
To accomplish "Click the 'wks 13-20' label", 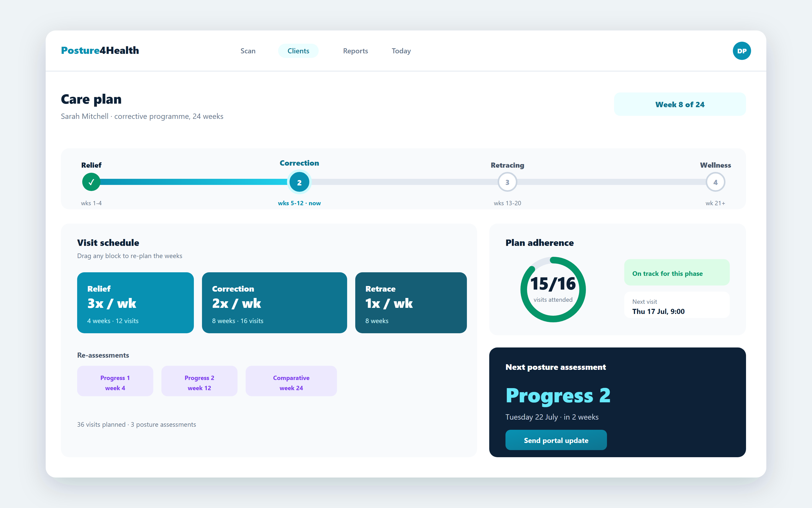I will pyautogui.click(x=507, y=203).
